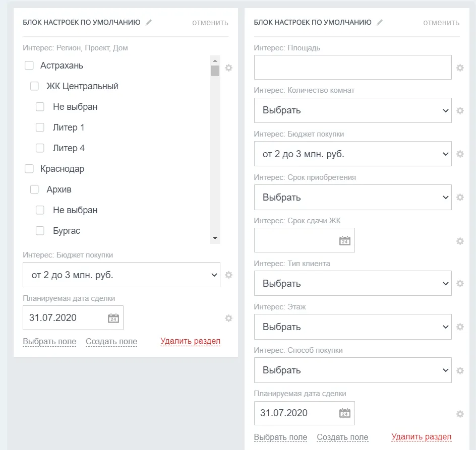Select the Бургас item in the list
This screenshot has width=476, height=450.
pos(66,231)
